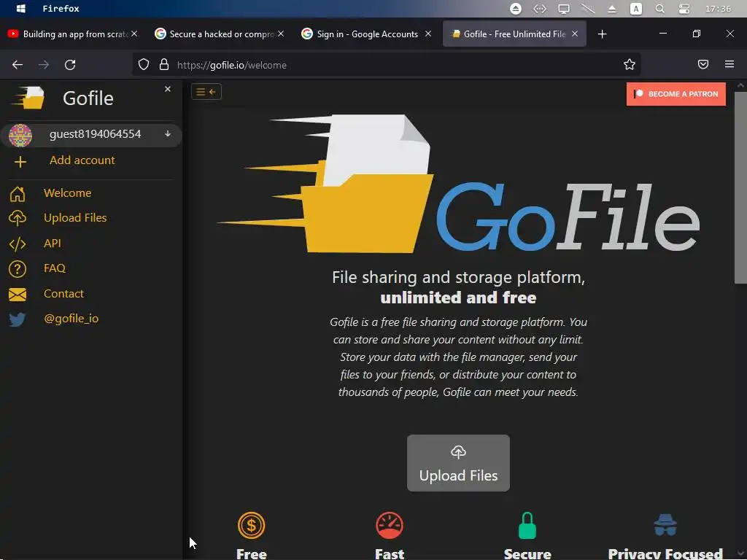
Task: Click the FAQ question mark icon
Action: 18,268
